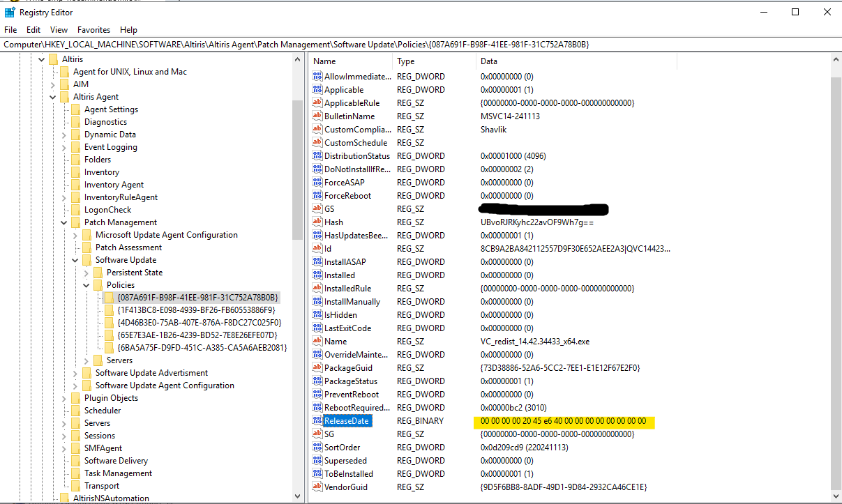Open the Edit menu
842x504 pixels.
point(33,30)
